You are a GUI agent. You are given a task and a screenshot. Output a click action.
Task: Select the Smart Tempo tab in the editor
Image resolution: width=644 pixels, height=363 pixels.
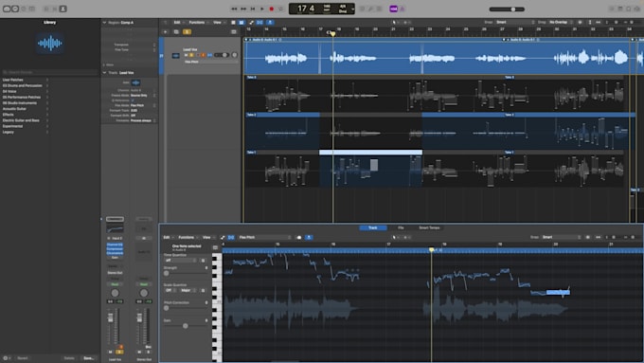[x=429, y=227]
